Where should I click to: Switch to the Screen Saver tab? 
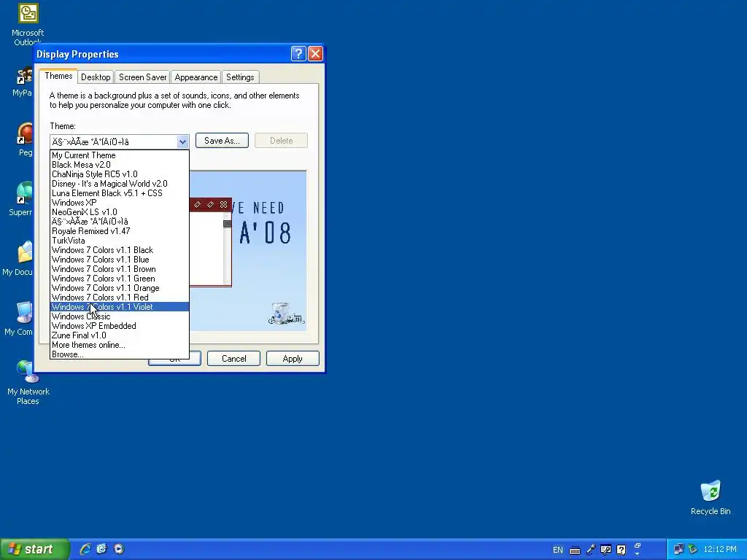pos(142,77)
